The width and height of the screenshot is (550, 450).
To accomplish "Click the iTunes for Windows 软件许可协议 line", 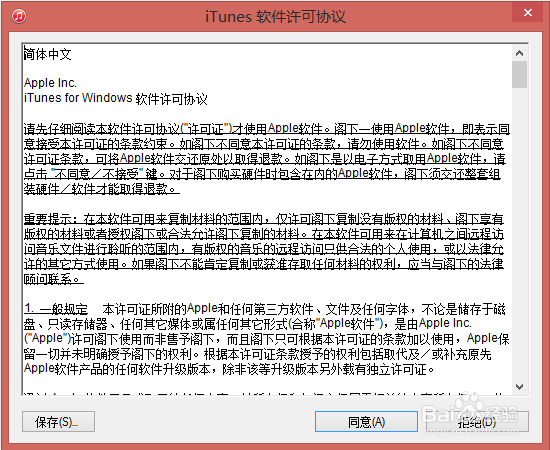I will coord(116,99).
